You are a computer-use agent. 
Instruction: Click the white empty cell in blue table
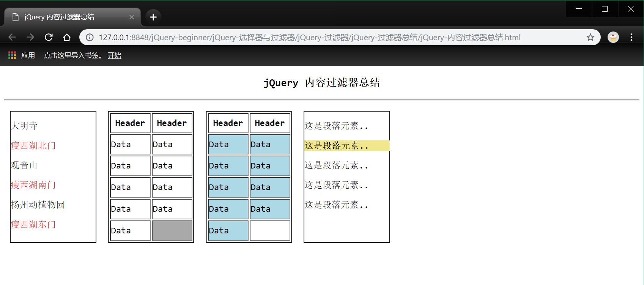(270, 231)
